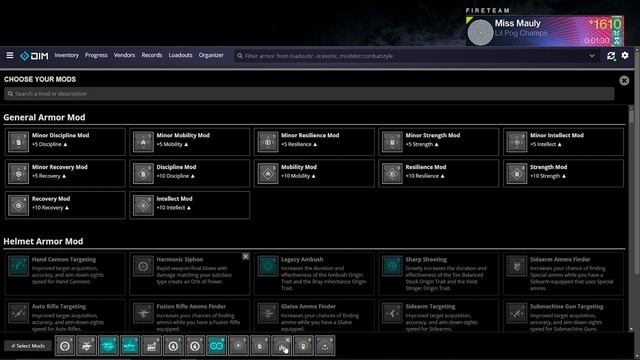Expand the search bar dropdown chevron
The image size is (640, 360).
pyautogui.click(x=592, y=56)
